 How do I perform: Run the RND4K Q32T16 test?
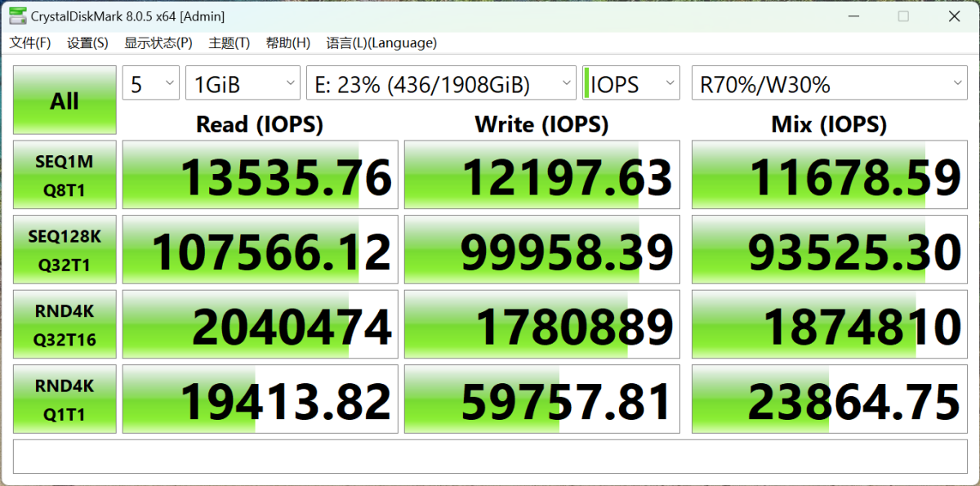pyautogui.click(x=65, y=325)
